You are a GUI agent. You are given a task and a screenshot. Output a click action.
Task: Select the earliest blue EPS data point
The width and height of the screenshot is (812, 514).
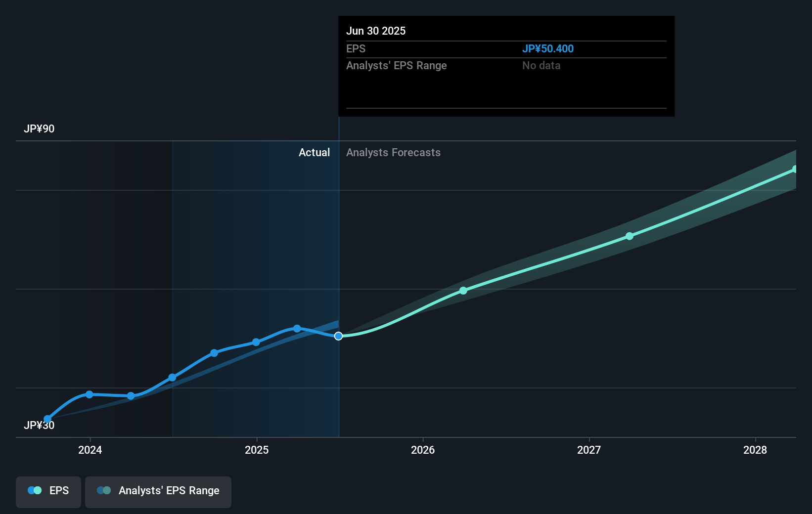coord(47,419)
